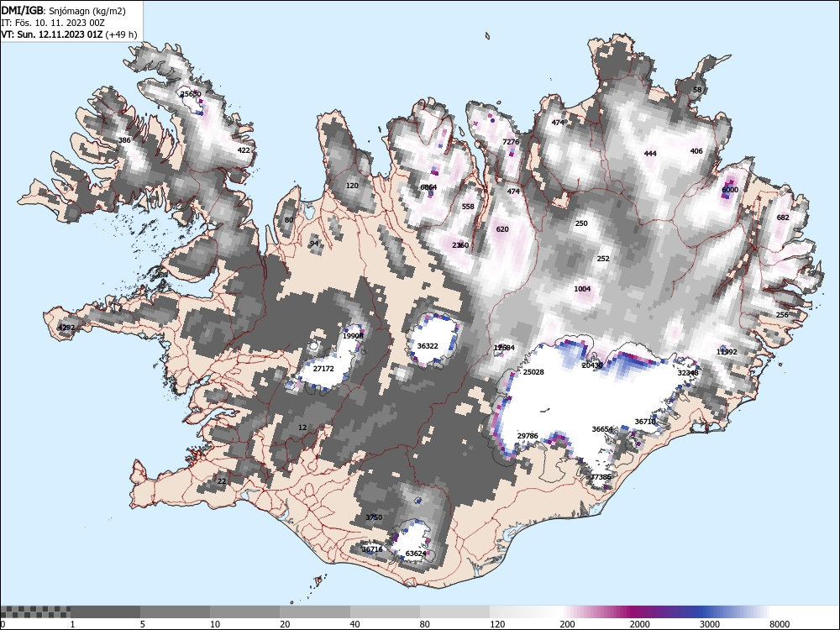The image size is (840, 630).
Task: Click the map value 250
Action: point(581,223)
